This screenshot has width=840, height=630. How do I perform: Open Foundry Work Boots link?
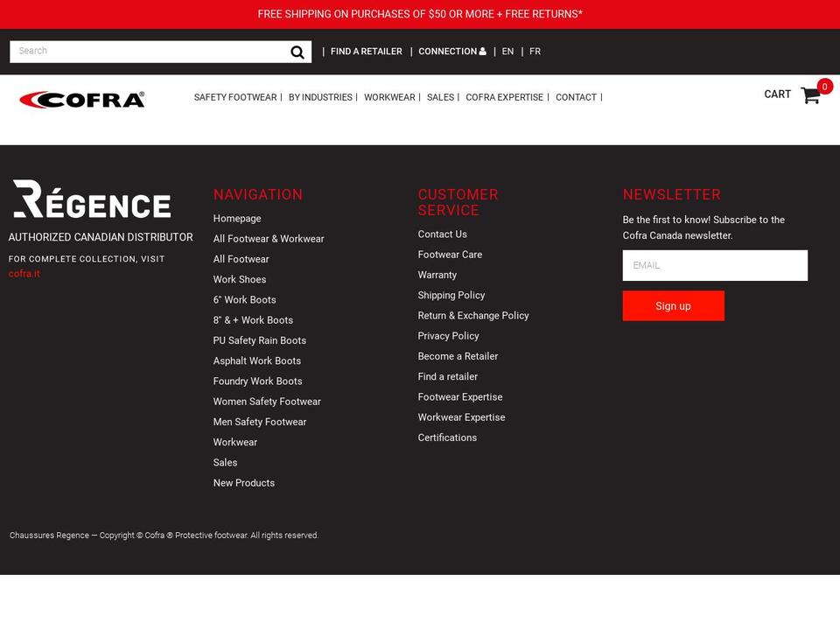[x=257, y=381]
